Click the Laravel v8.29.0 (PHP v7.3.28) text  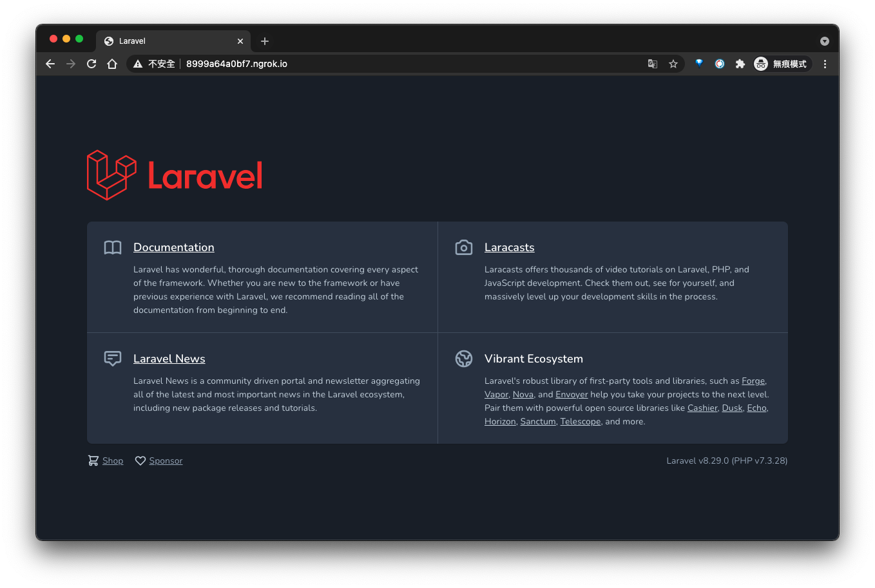pyautogui.click(x=727, y=460)
